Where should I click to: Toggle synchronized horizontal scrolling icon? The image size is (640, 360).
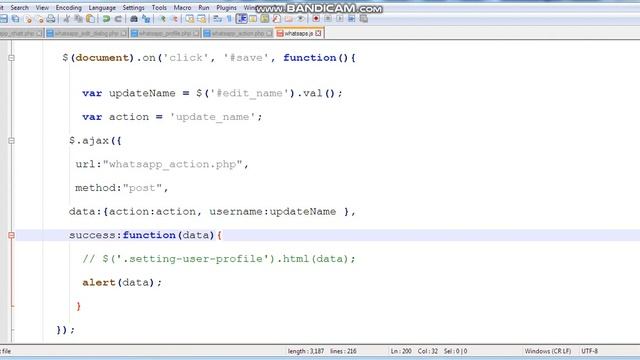point(202,19)
